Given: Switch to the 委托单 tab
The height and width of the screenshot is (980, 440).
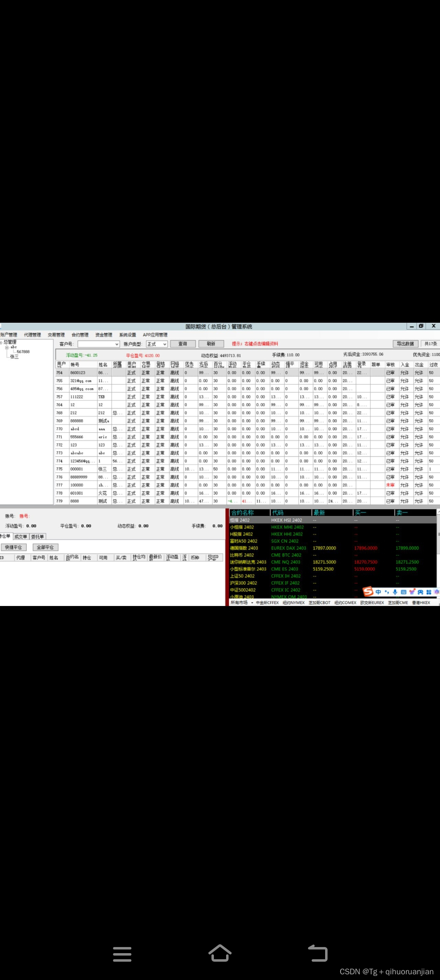Looking at the screenshot, I should [37, 537].
